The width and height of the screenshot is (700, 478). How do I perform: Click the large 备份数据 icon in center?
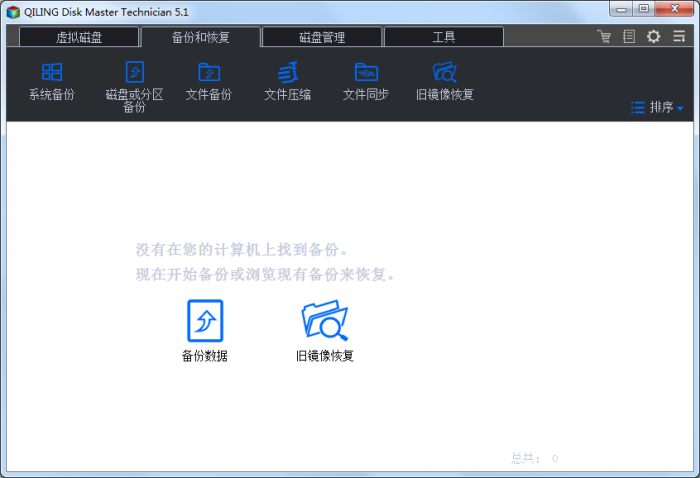(x=205, y=331)
